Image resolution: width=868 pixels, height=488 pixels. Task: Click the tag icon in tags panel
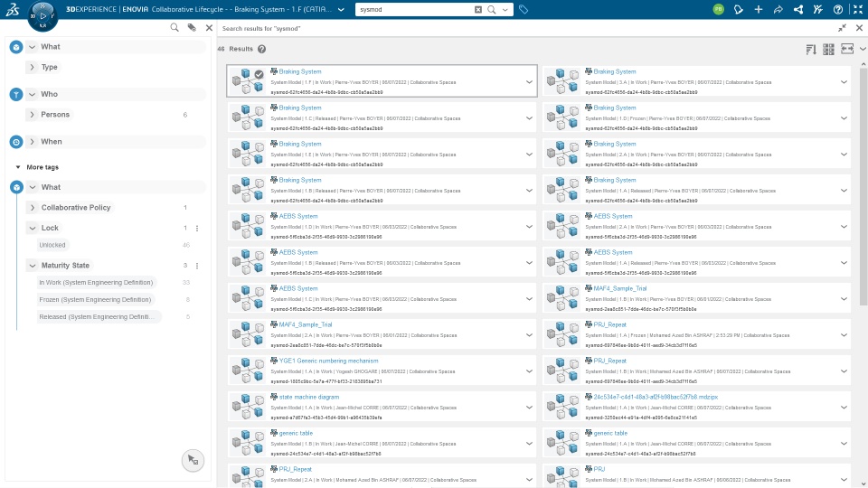[x=192, y=28]
